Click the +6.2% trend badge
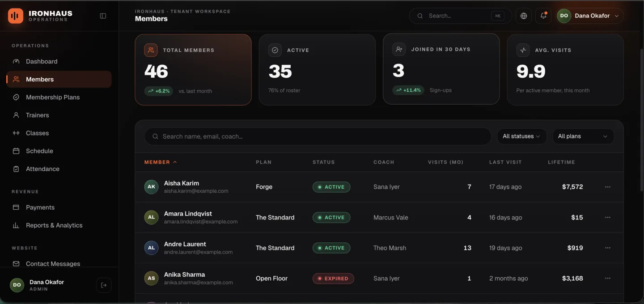The width and height of the screenshot is (644, 304). click(159, 91)
